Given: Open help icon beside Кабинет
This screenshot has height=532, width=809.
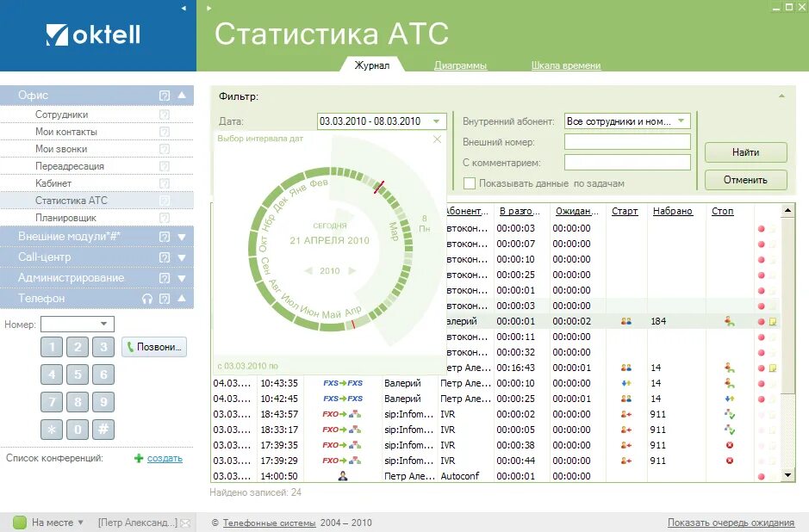Looking at the screenshot, I should [x=165, y=183].
